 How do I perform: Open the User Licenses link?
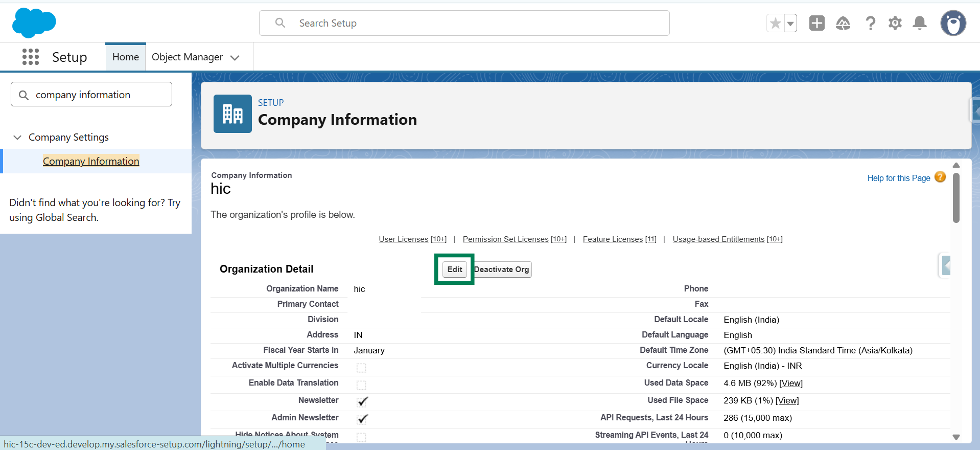pyautogui.click(x=403, y=239)
